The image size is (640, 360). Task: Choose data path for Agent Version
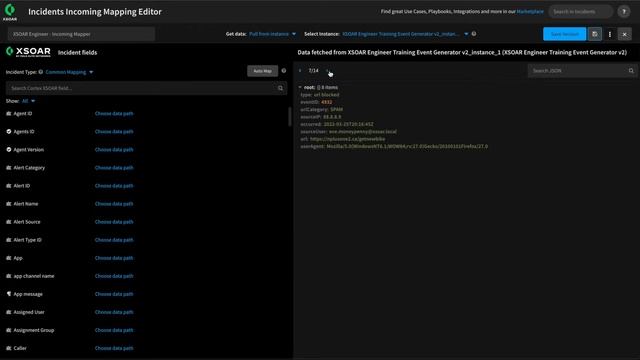(x=114, y=149)
